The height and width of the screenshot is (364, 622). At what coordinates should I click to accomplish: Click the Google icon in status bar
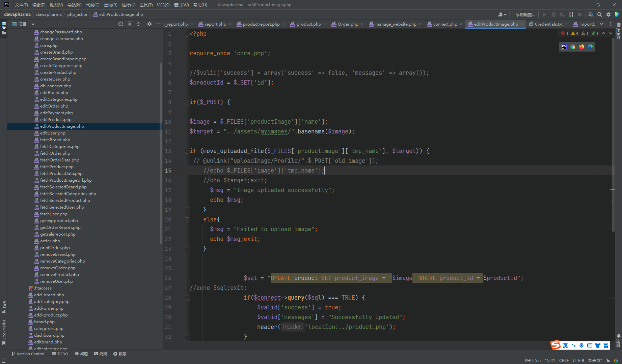(616, 360)
